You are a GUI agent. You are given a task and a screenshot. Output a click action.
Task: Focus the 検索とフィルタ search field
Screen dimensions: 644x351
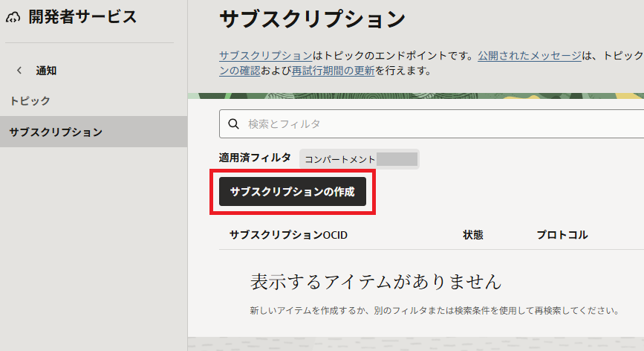pyautogui.click(x=438, y=123)
